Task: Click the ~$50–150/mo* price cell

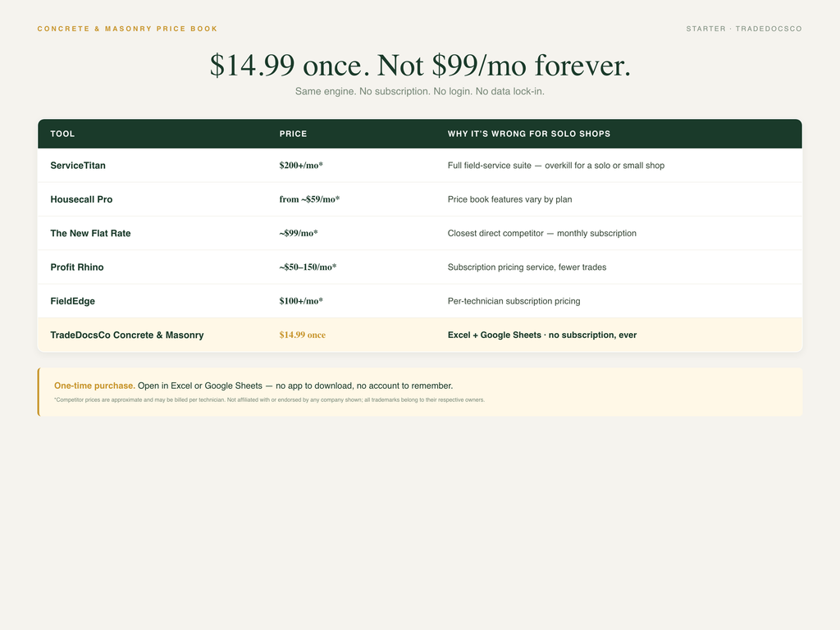Action: (x=308, y=267)
